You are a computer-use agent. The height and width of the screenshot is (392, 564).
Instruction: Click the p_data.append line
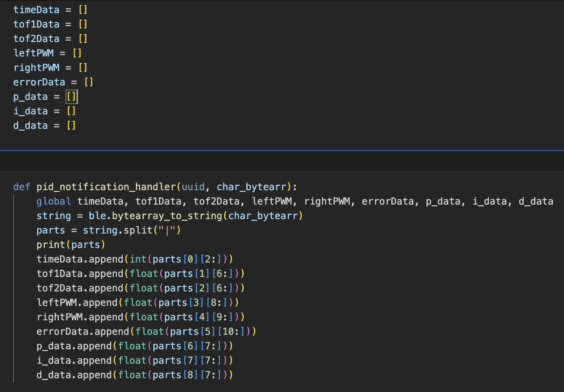click(135, 346)
